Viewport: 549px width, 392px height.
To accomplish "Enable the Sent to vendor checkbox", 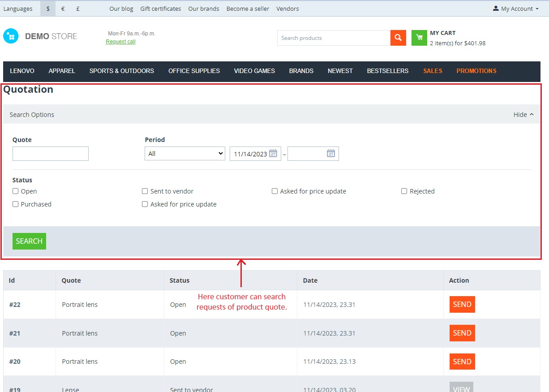I will pos(145,191).
